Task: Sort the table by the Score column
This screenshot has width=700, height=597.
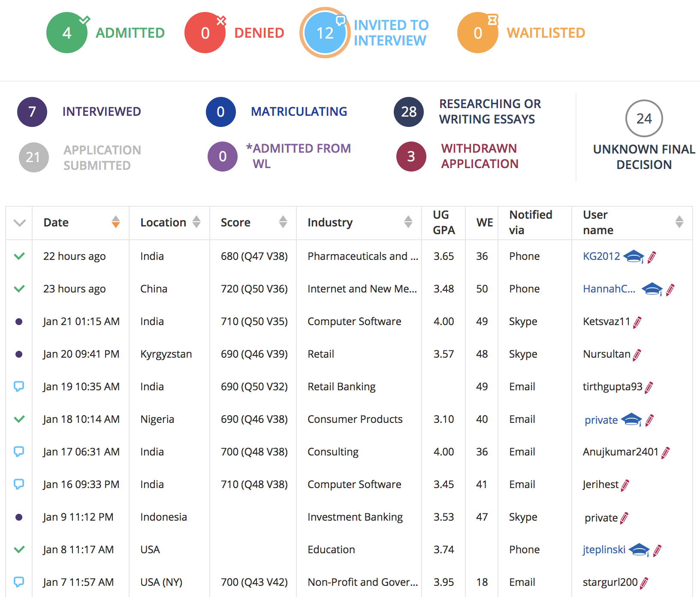Action: [283, 222]
